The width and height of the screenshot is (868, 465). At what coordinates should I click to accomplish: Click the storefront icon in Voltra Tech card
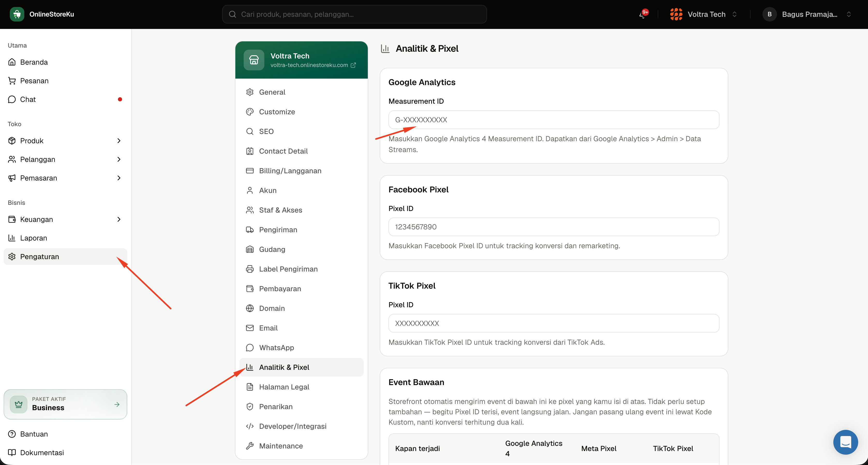click(254, 60)
